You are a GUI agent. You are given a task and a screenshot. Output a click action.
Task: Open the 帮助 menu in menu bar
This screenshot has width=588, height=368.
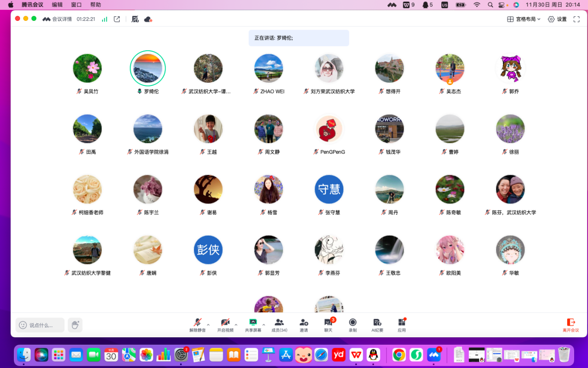click(95, 5)
